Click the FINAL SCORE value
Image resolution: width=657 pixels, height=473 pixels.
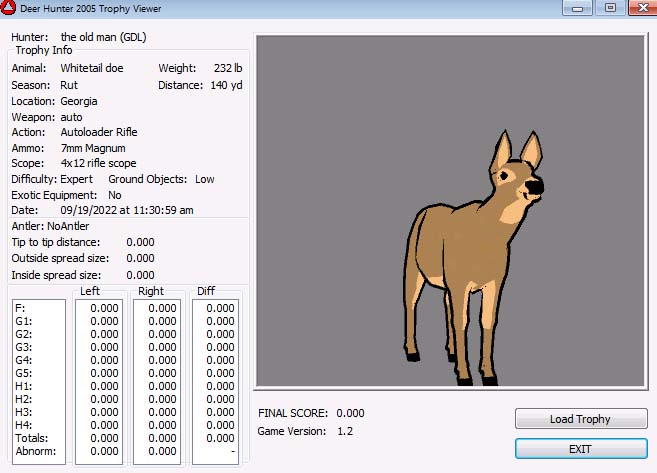click(x=350, y=413)
